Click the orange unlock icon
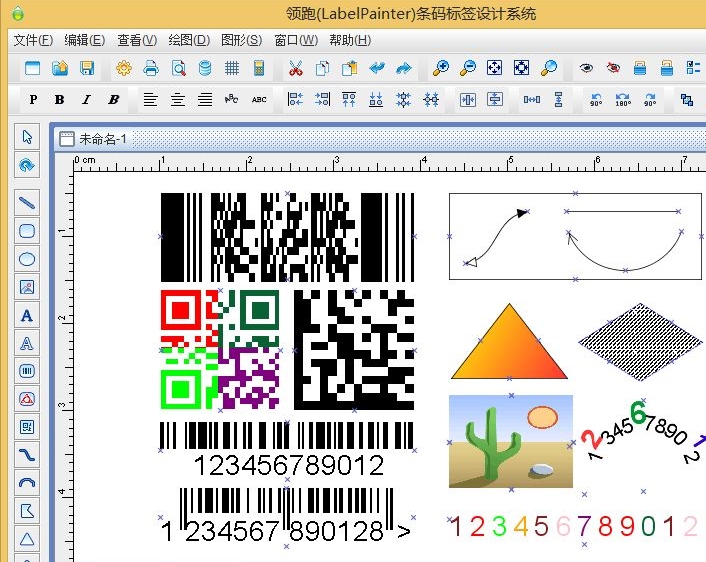Viewport: 706px width, 562px height. click(x=667, y=68)
